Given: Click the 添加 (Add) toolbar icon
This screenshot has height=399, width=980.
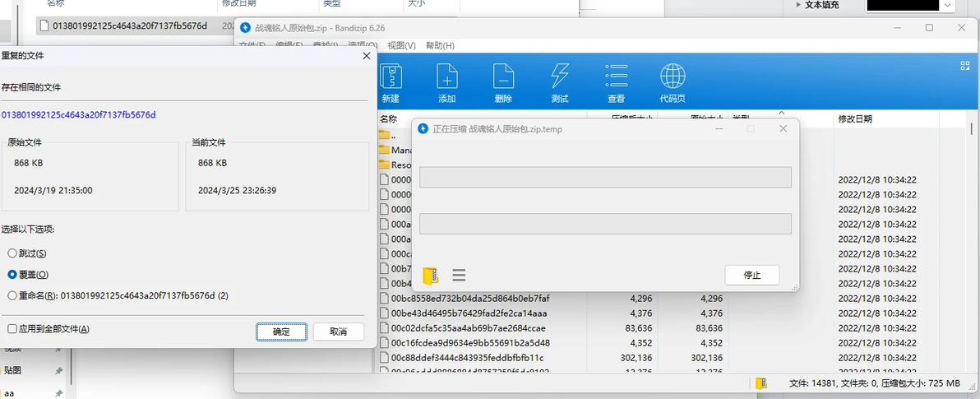Looking at the screenshot, I should pyautogui.click(x=447, y=77).
